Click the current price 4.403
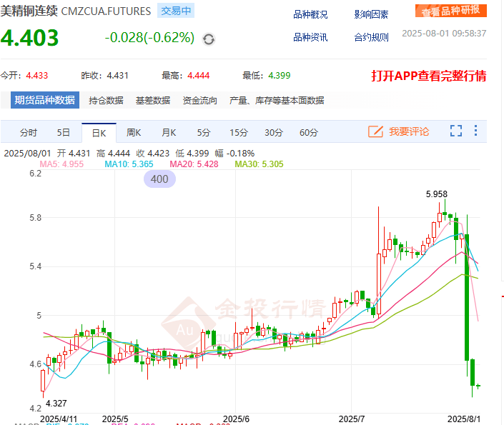 (x=29, y=38)
